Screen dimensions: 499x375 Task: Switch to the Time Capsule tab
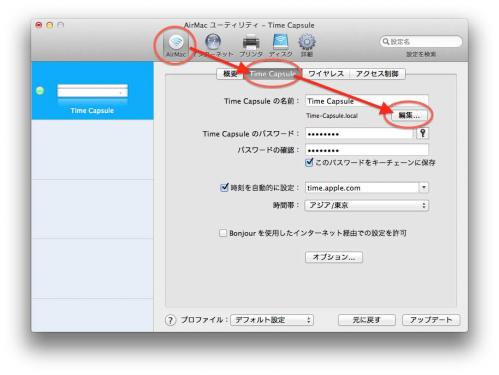273,74
